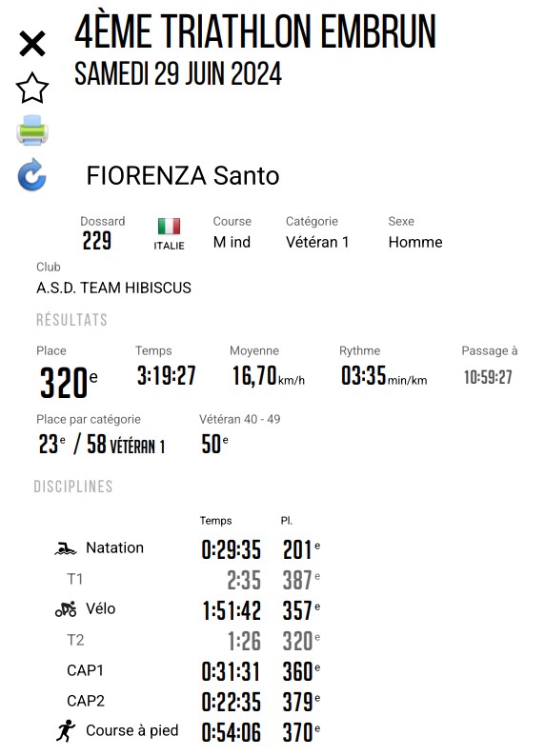
Task: Click the T1 transition time 2:35
Action: coord(244,580)
